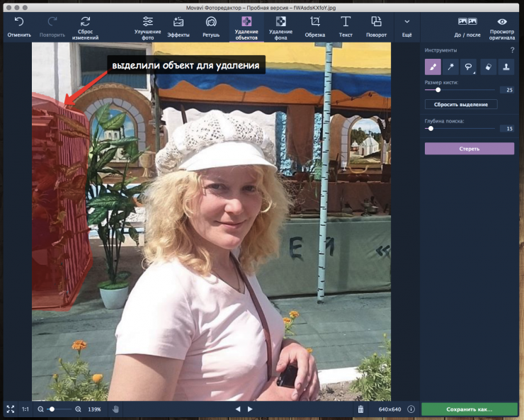
Task: Click the Глубина поиска value field
Action: pos(507,128)
